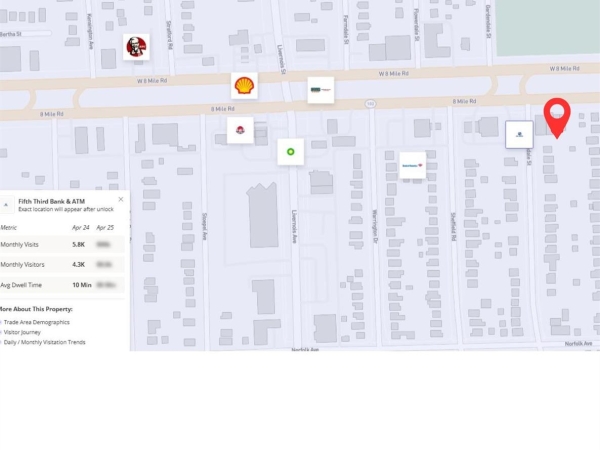Viewport: 600px width, 450px height.
Task: Click the property logo in the info panel
Action: pos(6,205)
